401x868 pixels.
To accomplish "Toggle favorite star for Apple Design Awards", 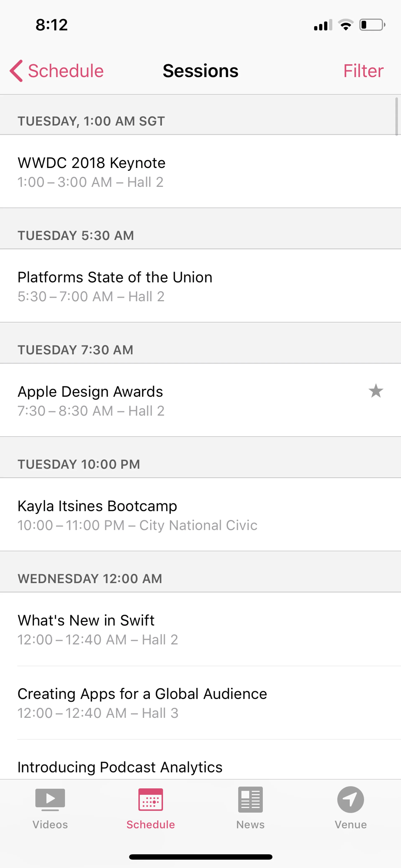I will [376, 391].
